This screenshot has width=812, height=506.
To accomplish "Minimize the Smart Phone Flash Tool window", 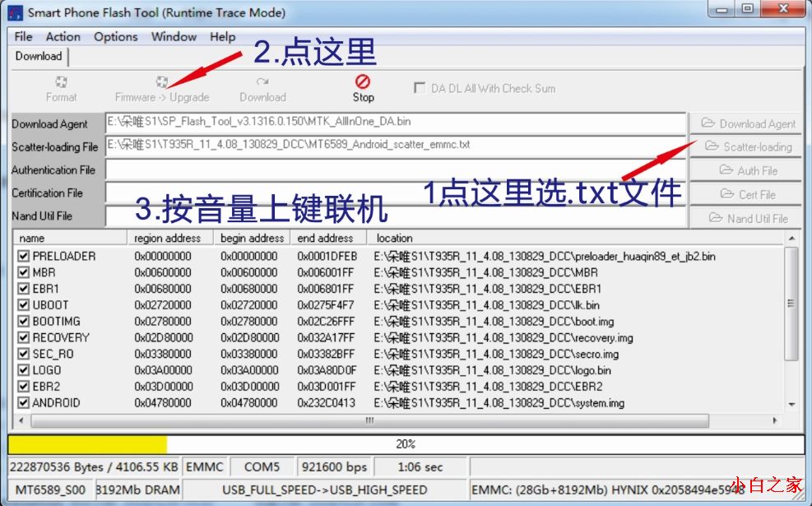I will [722, 9].
